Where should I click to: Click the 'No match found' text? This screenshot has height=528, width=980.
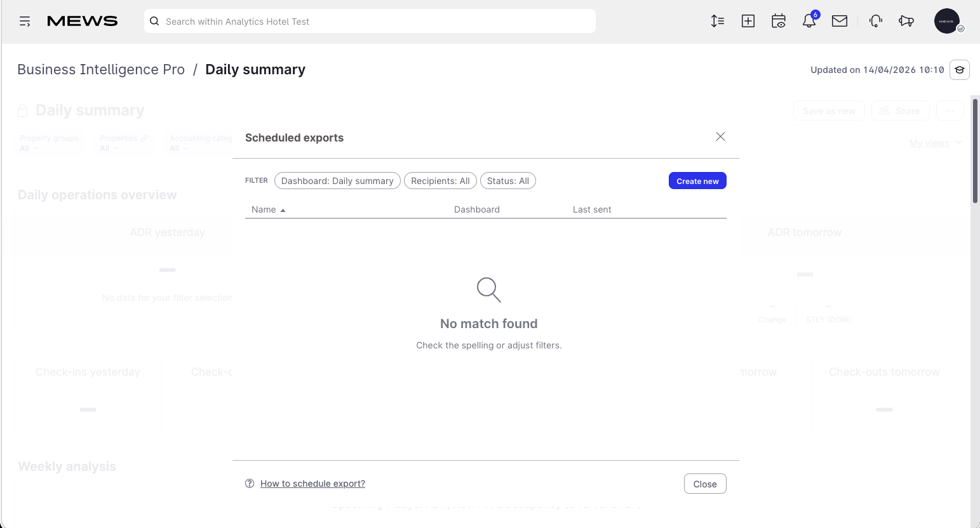point(489,324)
